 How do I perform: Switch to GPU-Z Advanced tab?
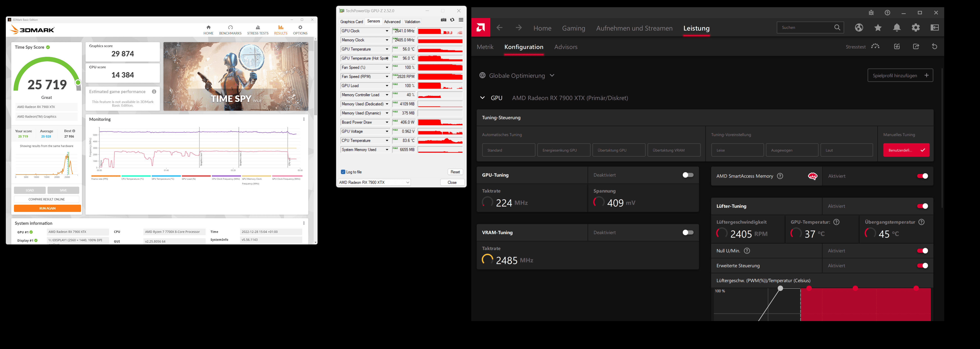[x=392, y=22]
